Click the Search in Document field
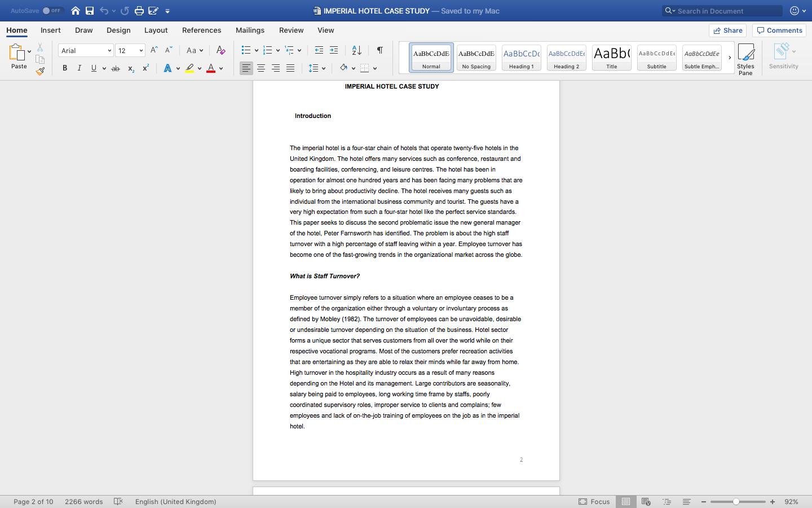The height and width of the screenshot is (508, 812). pyautogui.click(x=722, y=10)
